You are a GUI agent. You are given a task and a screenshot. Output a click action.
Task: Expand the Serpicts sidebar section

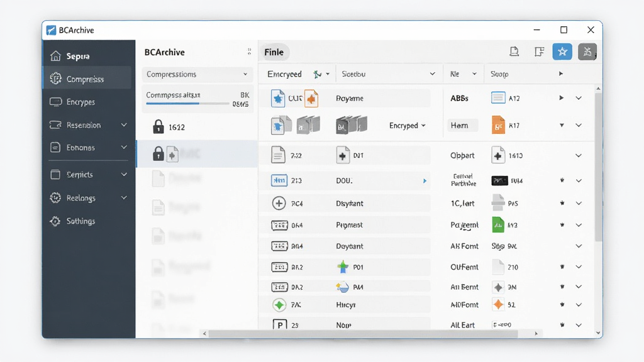click(124, 175)
